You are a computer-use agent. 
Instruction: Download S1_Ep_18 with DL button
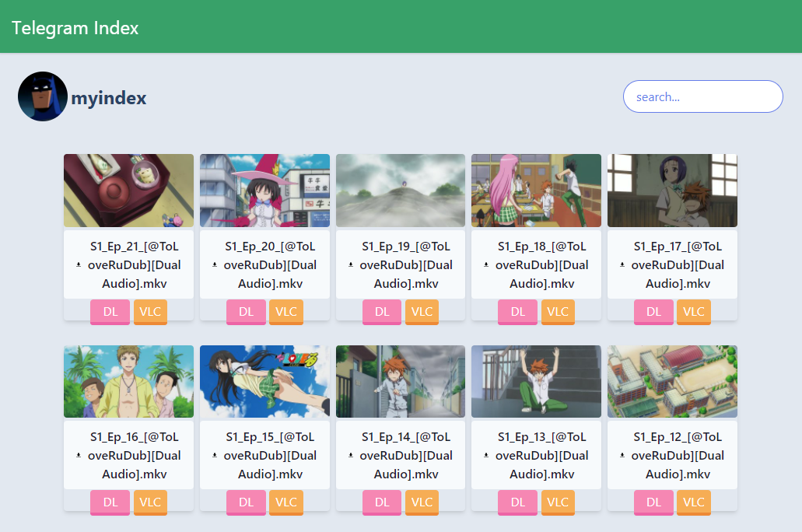coord(517,312)
